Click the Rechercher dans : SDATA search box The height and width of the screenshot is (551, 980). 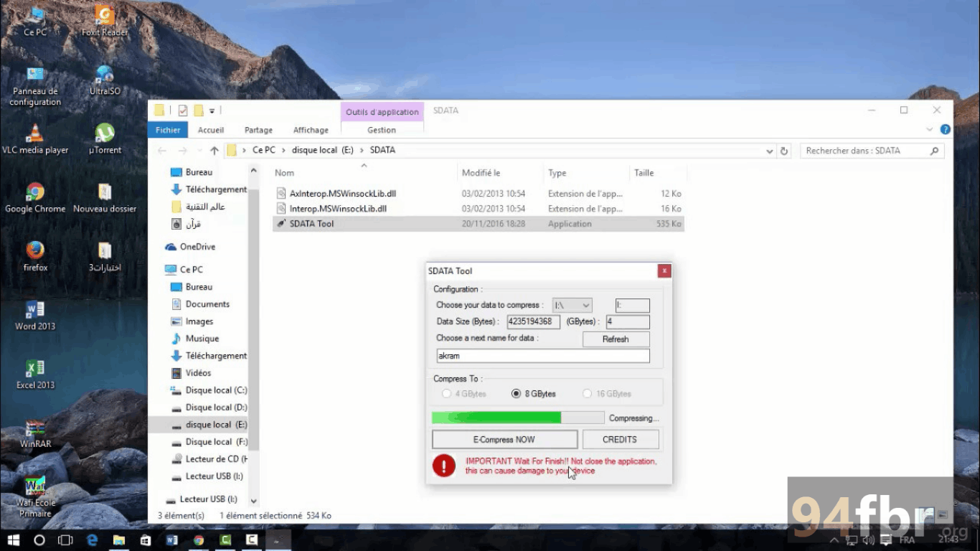pyautogui.click(x=872, y=151)
